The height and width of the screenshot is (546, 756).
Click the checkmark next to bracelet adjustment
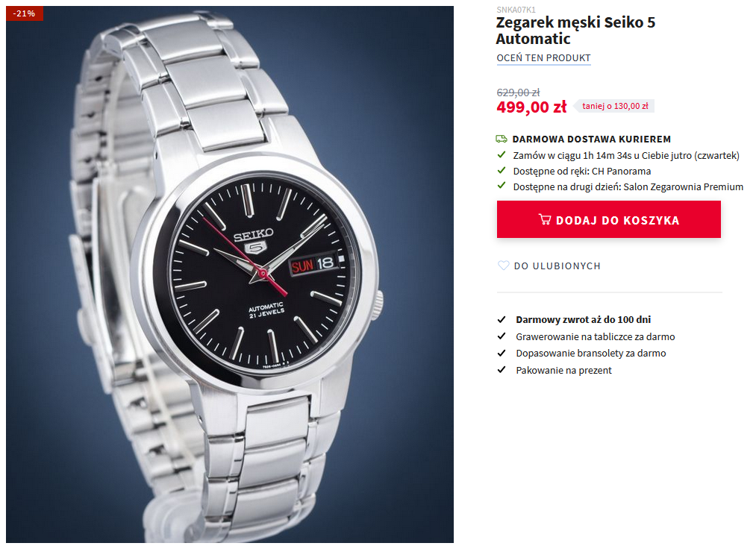[x=502, y=354]
